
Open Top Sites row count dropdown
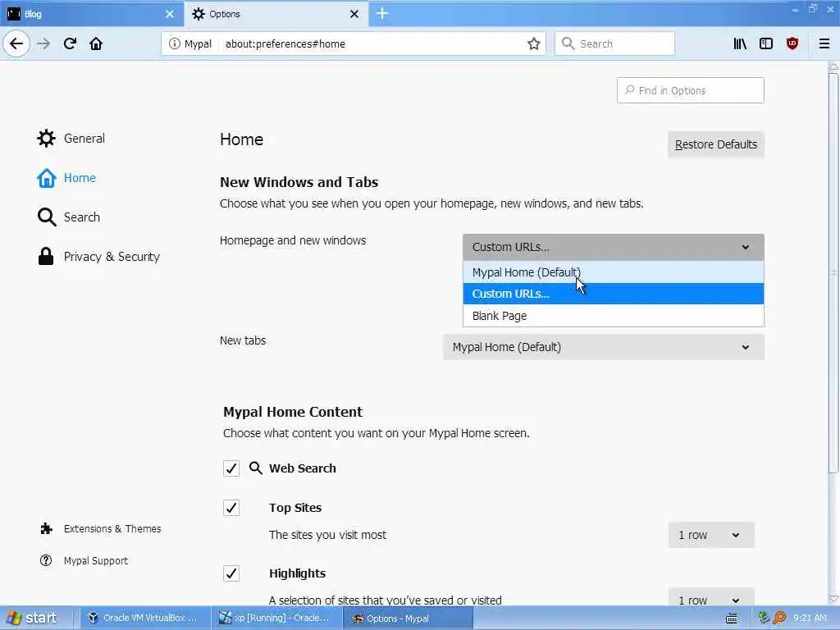pyautogui.click(x=711, y=535)
